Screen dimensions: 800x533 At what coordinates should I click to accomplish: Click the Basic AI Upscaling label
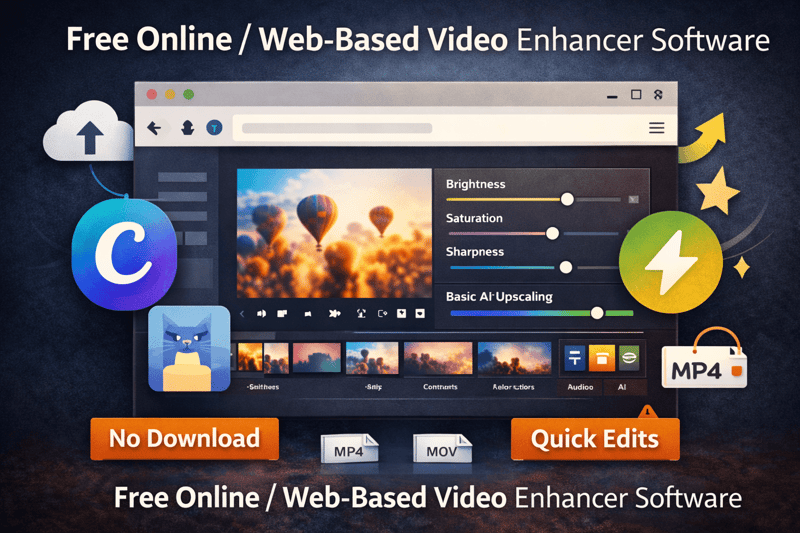499,297
